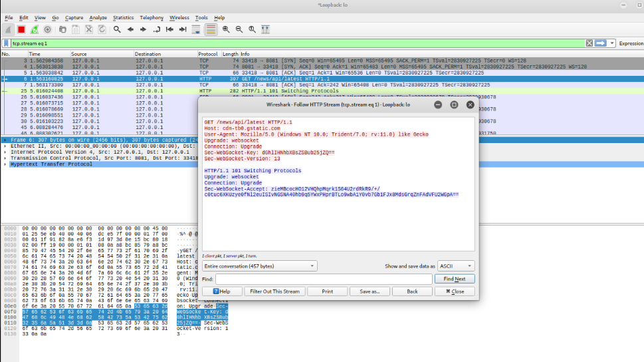This screenshot has height=362, width=644.
Task: Stop the running packet capture
Action: click(21, 29)
